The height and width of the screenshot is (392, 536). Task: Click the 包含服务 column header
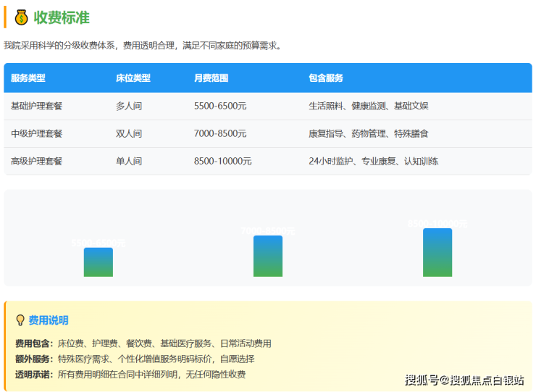(326, 78)
